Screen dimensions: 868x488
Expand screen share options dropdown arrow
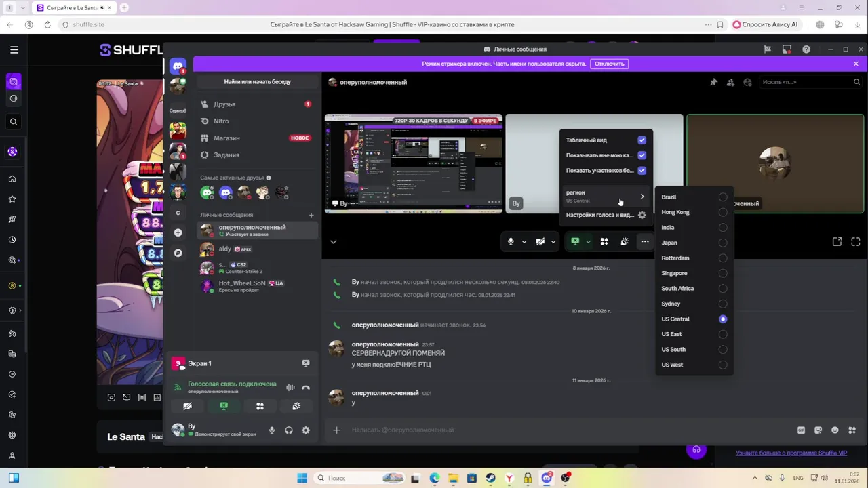pyautogui.click(x=588, y=241)
